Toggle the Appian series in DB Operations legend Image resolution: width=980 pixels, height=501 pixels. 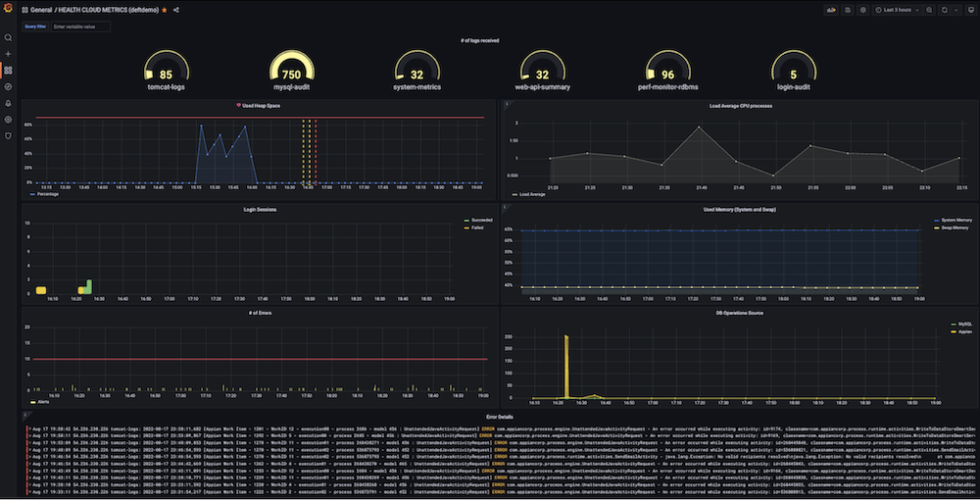pyautogui.click(x=962, y=331)
